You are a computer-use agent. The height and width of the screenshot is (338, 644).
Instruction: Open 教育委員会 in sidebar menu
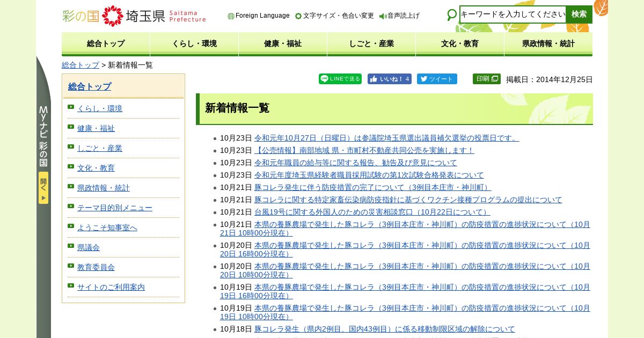click(96, 267)
